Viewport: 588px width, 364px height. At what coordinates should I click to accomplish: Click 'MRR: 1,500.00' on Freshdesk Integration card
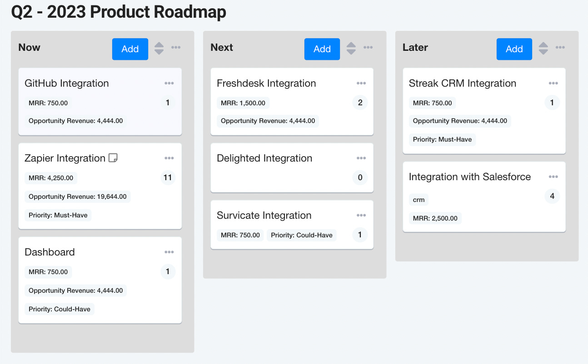[x=243, y=103]
